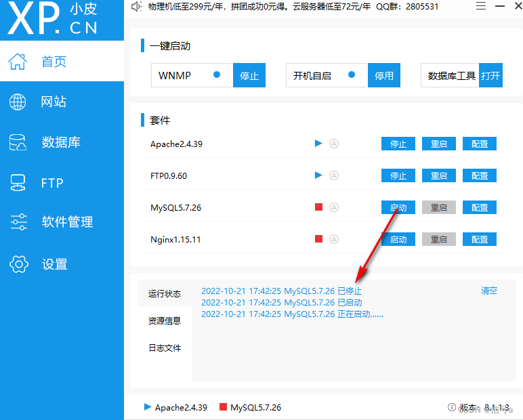Open Apache2.4.39 配置
This screenshot has width=523, height=420.
pos(480,144)
